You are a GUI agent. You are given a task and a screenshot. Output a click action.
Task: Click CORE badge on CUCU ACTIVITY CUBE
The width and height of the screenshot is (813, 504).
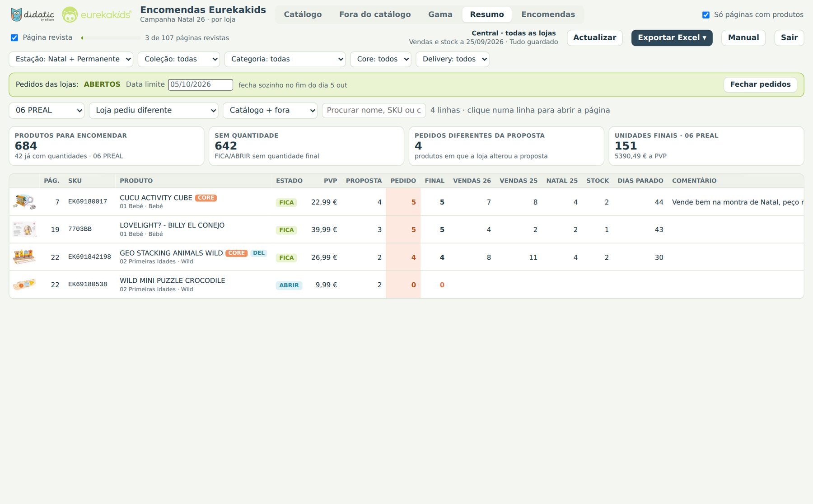[206, 198]
